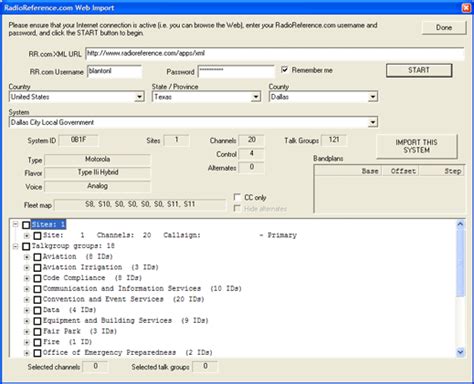Click the Password field
This screenshot has width=474, height=384.
[x=236, y=71]
